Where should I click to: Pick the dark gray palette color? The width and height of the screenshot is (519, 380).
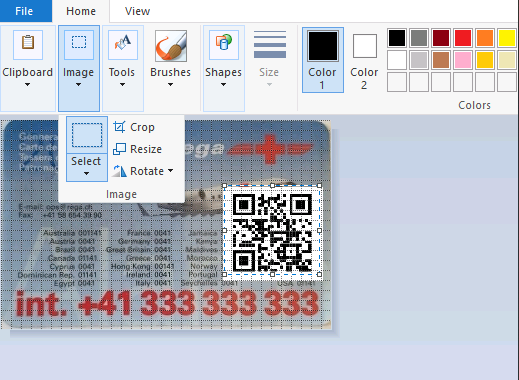tap(419, 38)
